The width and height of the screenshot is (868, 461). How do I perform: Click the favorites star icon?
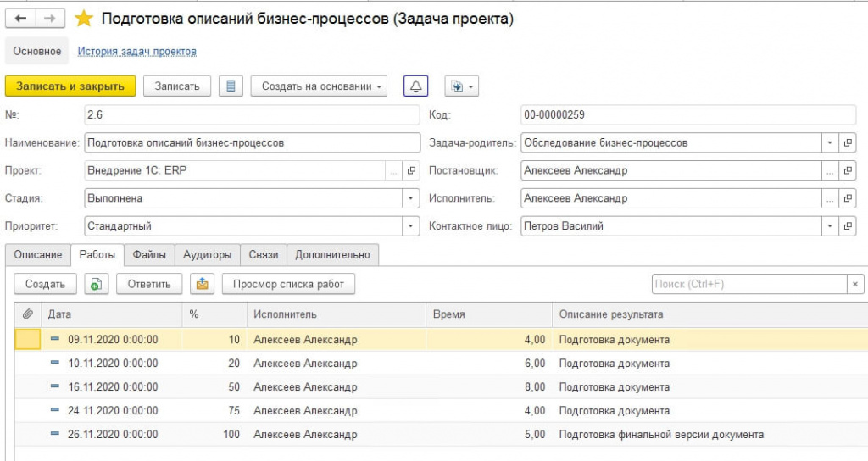pos(84,19)
